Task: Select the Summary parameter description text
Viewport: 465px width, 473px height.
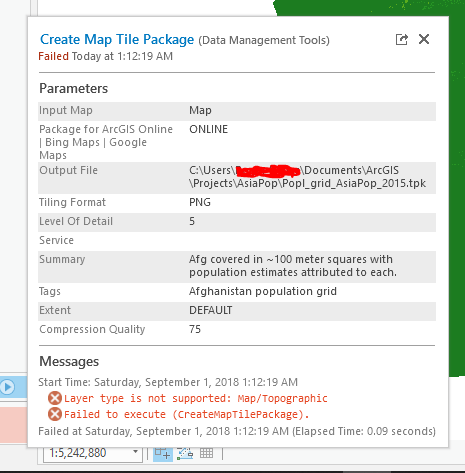Action: pos(293,266)
